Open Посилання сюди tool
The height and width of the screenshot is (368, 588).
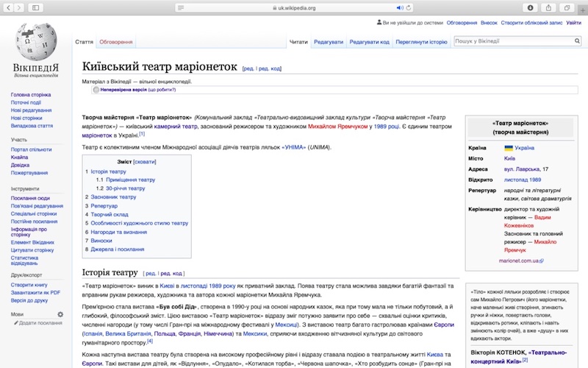(30, 198)
